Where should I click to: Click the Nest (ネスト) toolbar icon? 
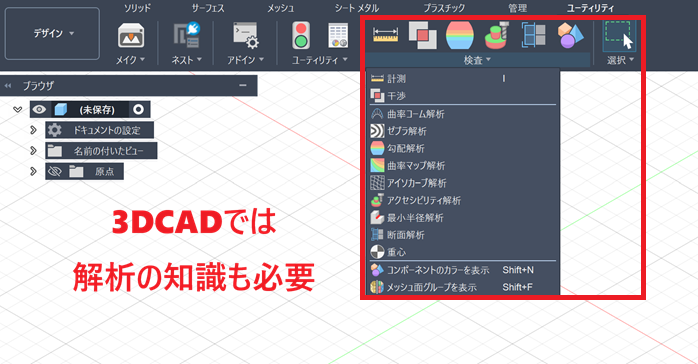pos(187,35)
